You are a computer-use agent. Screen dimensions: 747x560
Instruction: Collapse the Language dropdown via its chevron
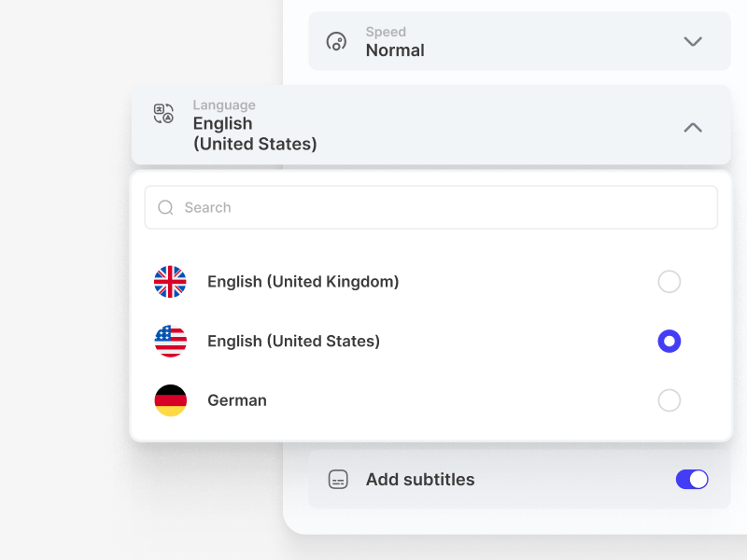pyautogui.click(x=693, y=127)
